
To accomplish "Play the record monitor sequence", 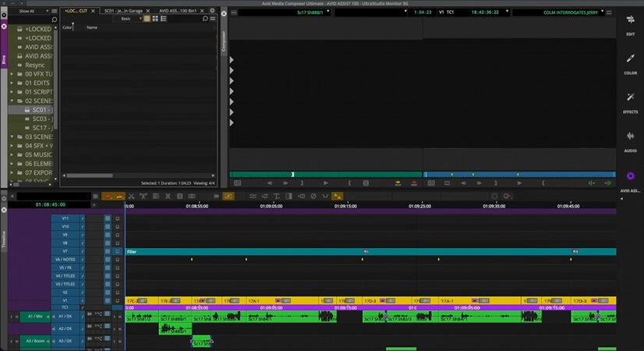I will point(519,183).
